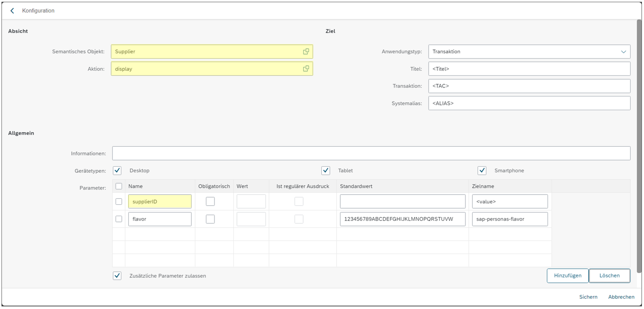Viewport: 644px width, 309px height.
Task: Toggle Ist regulärer Ausdruck for supplierID
Action: click(299, 201)
